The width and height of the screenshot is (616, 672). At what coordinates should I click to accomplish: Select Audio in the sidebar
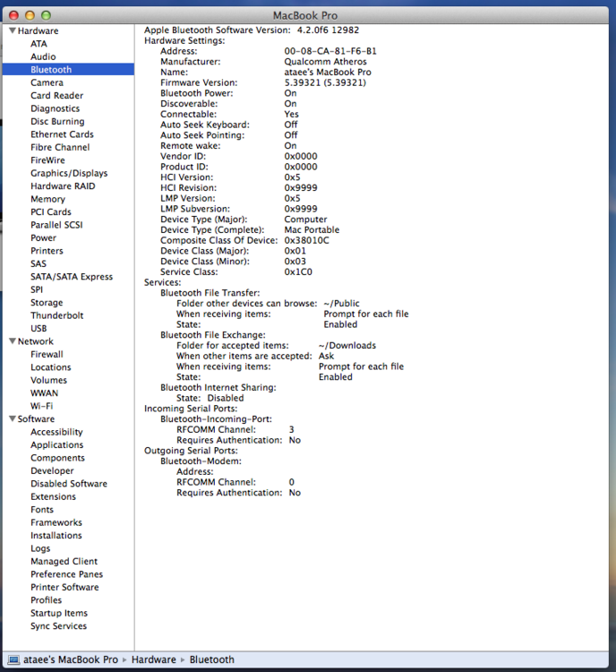point(43,56)
